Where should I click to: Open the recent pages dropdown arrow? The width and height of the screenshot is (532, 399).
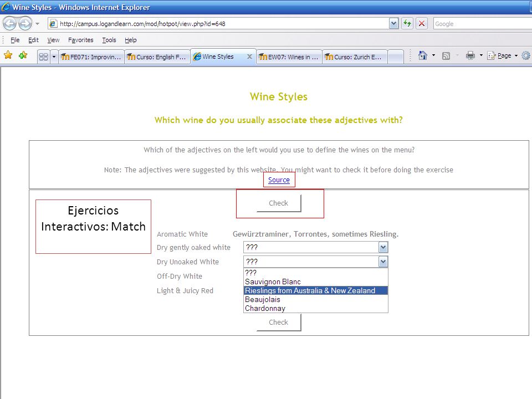tap(37, 24)
